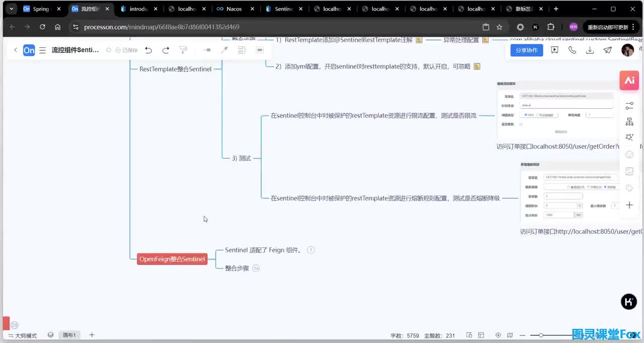Open the tag label icon

(x=629, y=188)
